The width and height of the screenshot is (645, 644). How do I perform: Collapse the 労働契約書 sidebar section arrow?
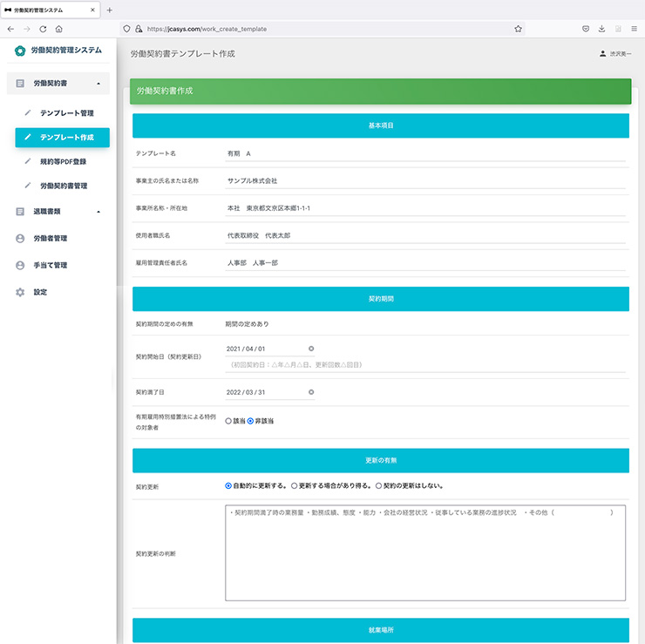(x=98, y=84)
